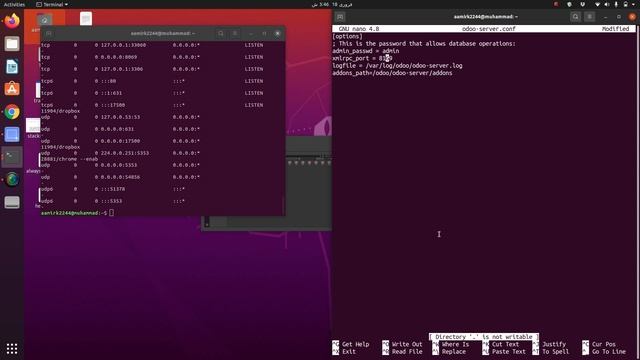The image size is (640, 360).
Task: Click the Where Is shortcut in nano
Action: [x=451, y=344]
